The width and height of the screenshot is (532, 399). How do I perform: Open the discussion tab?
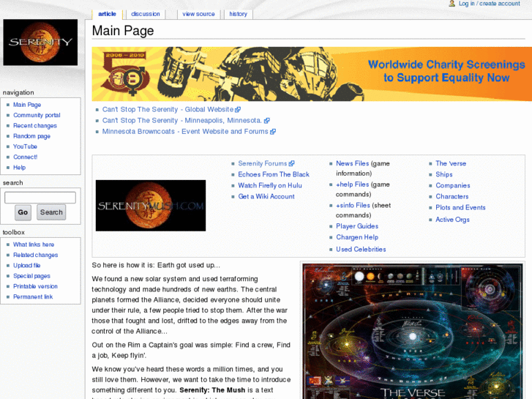(146, 14)
